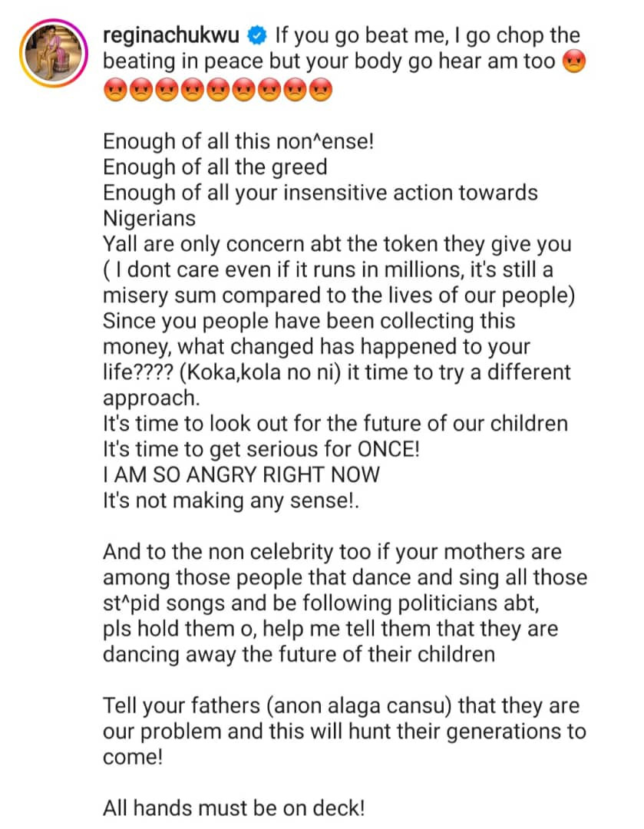
Task: Click the blue verified badge
Action: pyautogui.click(x=257, y=35)
